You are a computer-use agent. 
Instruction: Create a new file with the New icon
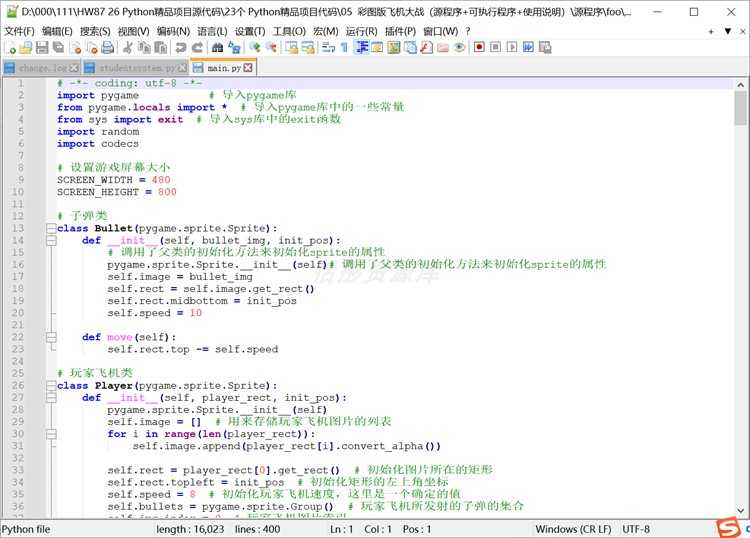tap(10, 47)
